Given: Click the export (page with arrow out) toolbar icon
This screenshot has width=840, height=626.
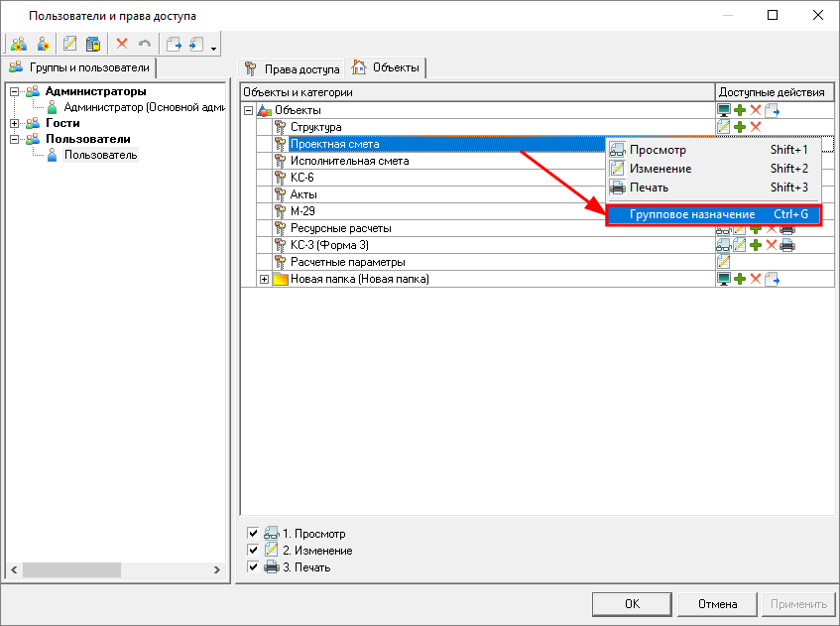Looking at the screenshot, I should [175, 44].
